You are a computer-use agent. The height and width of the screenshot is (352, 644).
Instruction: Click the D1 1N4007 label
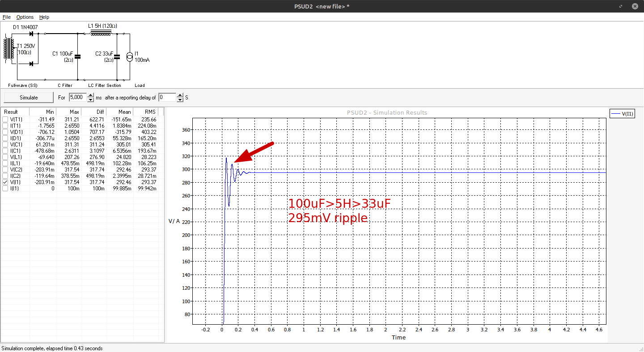pyautogui.click(x=25, y=27)
